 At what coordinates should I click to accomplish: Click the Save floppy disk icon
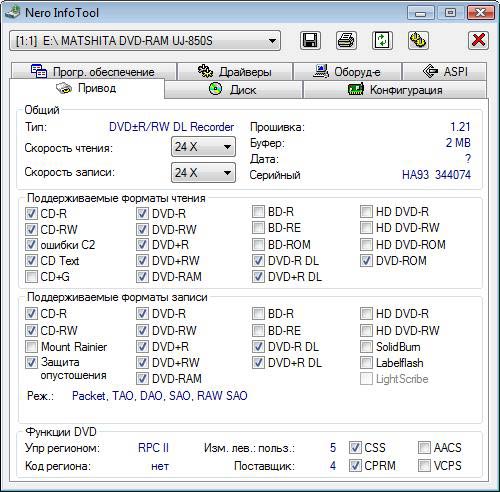[310, 41]
